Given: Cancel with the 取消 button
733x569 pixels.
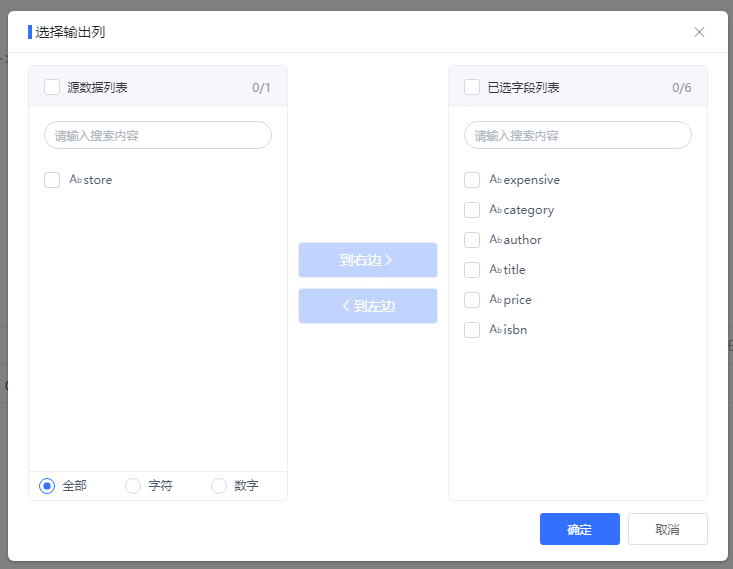Looking at the screenshot, I should coord(668,529).
